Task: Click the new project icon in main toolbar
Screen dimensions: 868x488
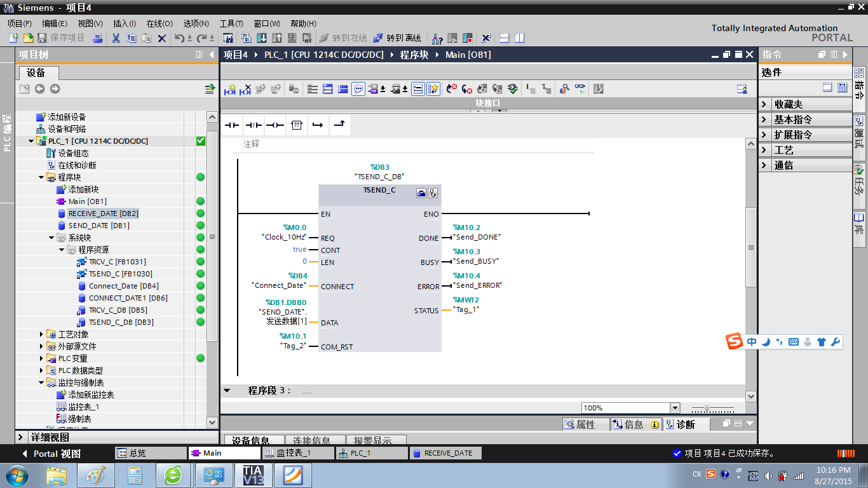Action: [13, 38]
